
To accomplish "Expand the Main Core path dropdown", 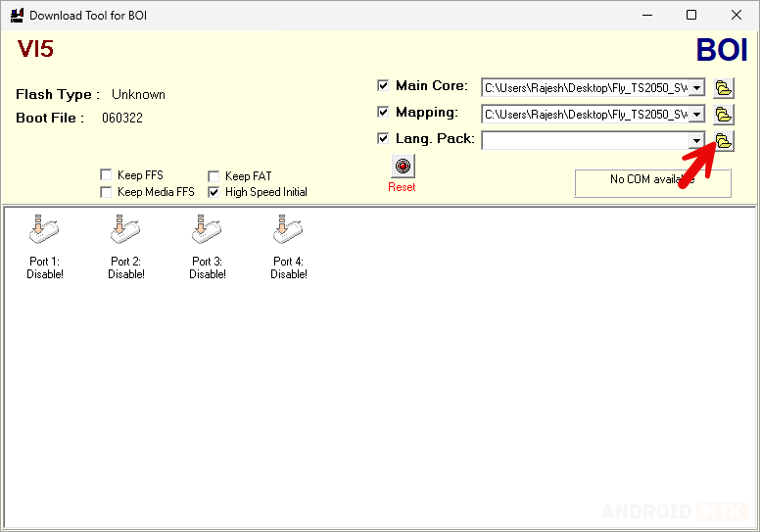I will pos(696,88).
